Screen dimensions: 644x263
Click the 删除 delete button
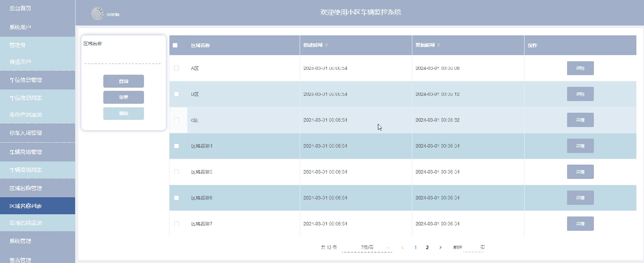123,114
